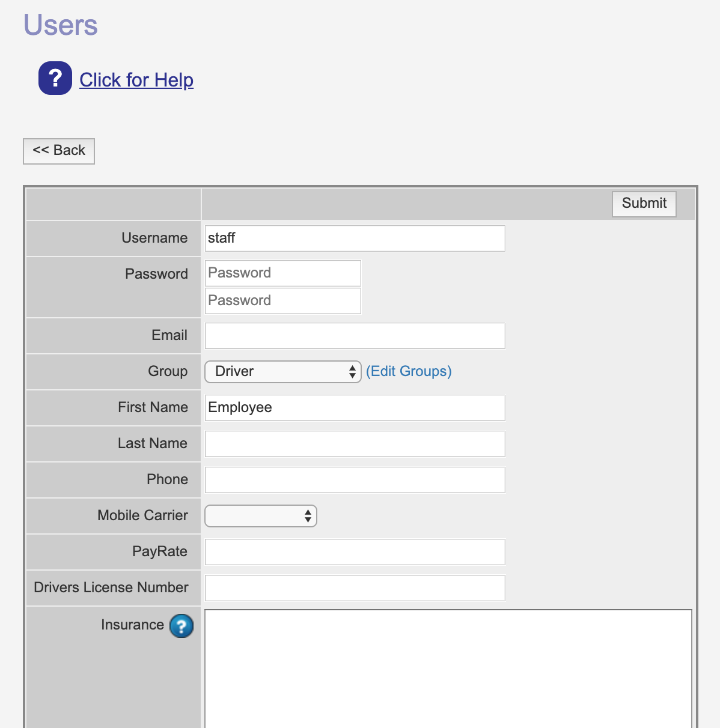This screenshot has height=728, width=720.
Task: Focus the second Password confirmation field
Action: 282,301
